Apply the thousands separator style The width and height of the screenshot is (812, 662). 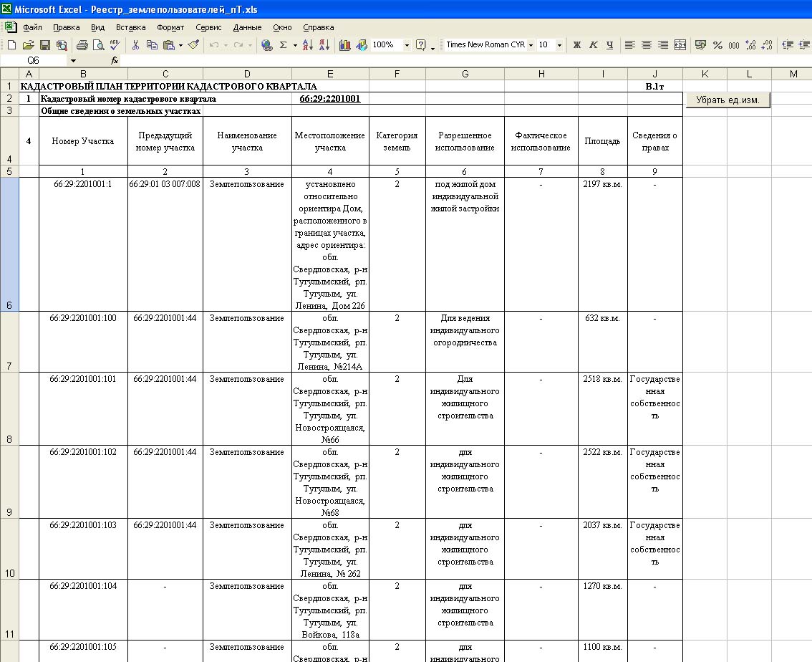tap(734, 45)
